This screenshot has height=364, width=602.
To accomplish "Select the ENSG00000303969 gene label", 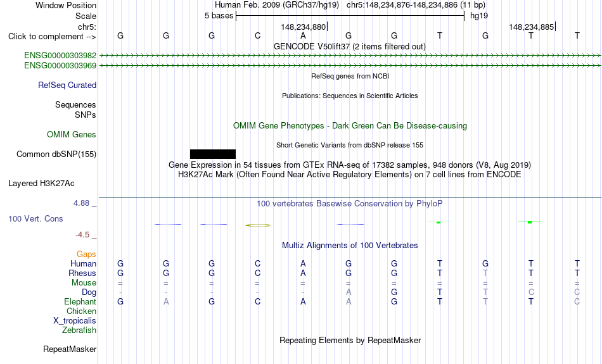I will pyautogui.click(x=60, y=66).
